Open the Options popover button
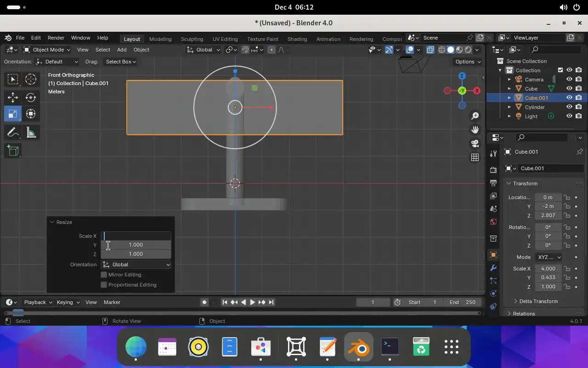 [x=468, y=62]
